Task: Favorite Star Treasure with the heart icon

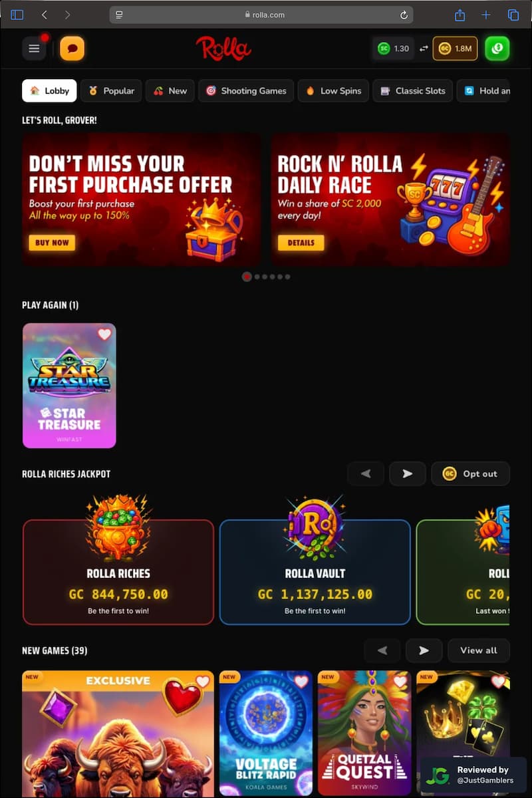Action: [x=104, y=334]
